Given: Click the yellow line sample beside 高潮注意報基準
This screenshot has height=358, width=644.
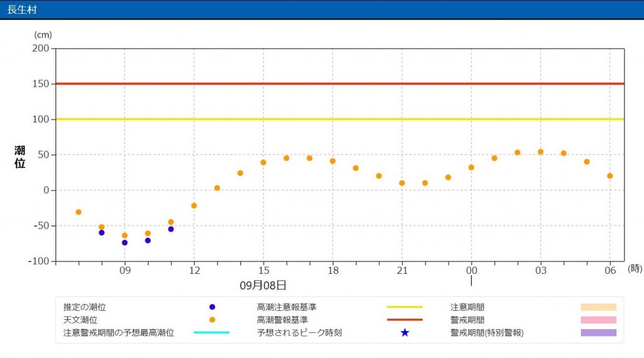Looking at the screenshot, I should 404,306.
